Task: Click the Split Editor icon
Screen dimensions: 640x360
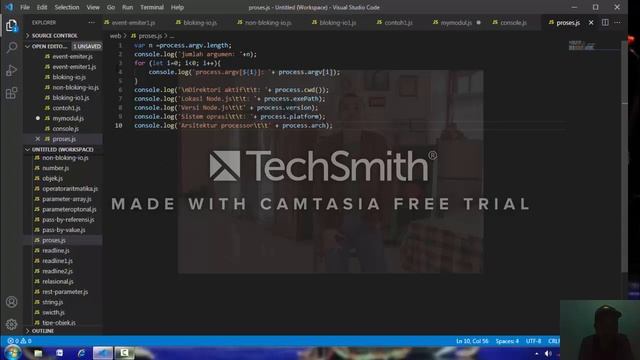Action: [x=605, y=22]
